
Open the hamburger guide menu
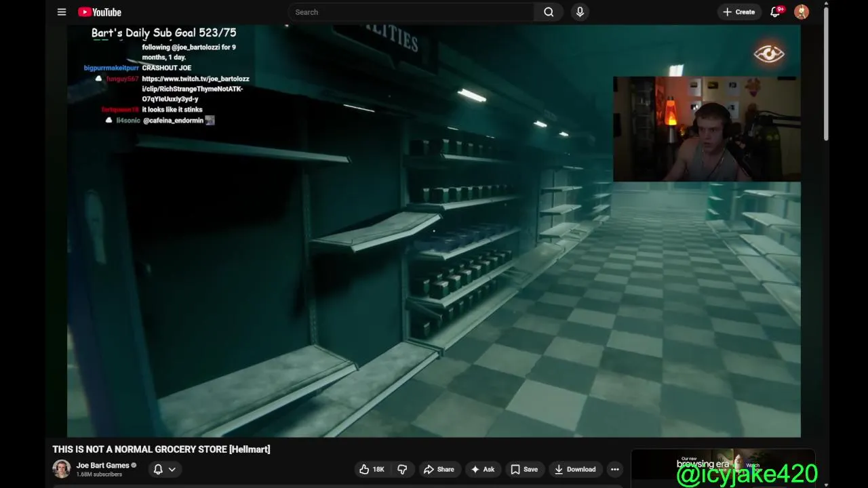point(62,12)
